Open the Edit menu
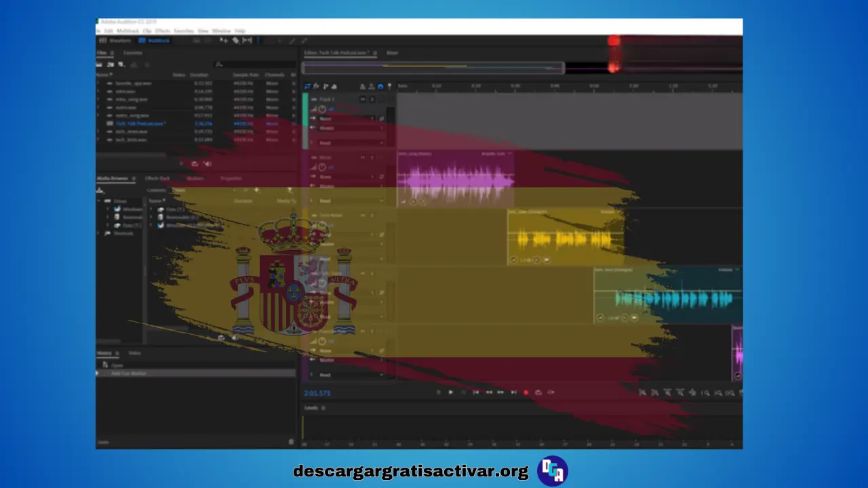This screenshot has width=868, height=488. (108, 31)
